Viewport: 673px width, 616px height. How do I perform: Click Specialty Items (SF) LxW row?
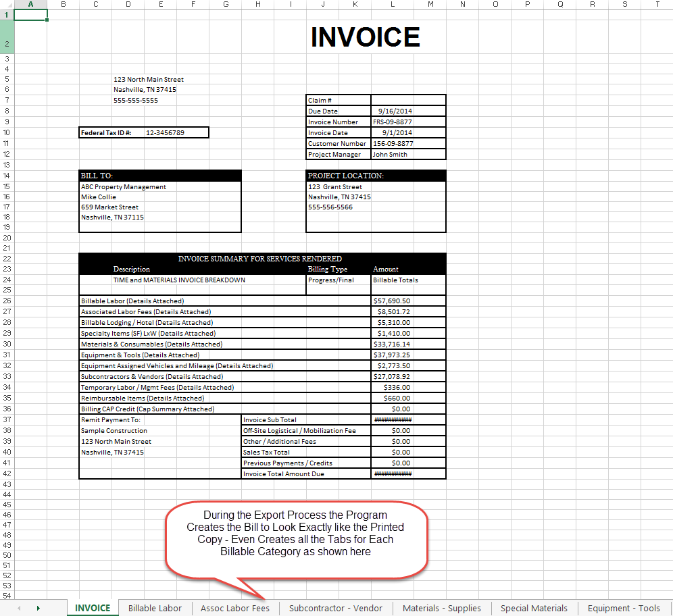(x=225, y=333)
